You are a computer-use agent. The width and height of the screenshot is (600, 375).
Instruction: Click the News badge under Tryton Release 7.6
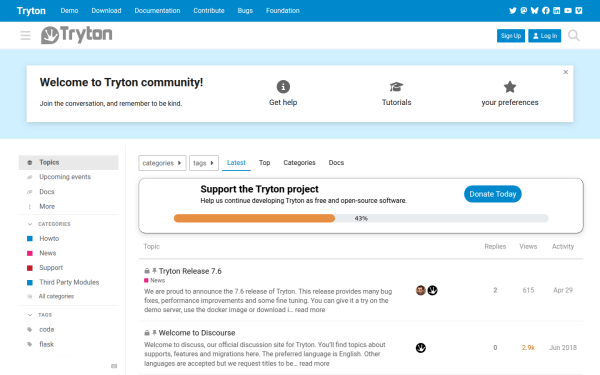coord(155,280)
